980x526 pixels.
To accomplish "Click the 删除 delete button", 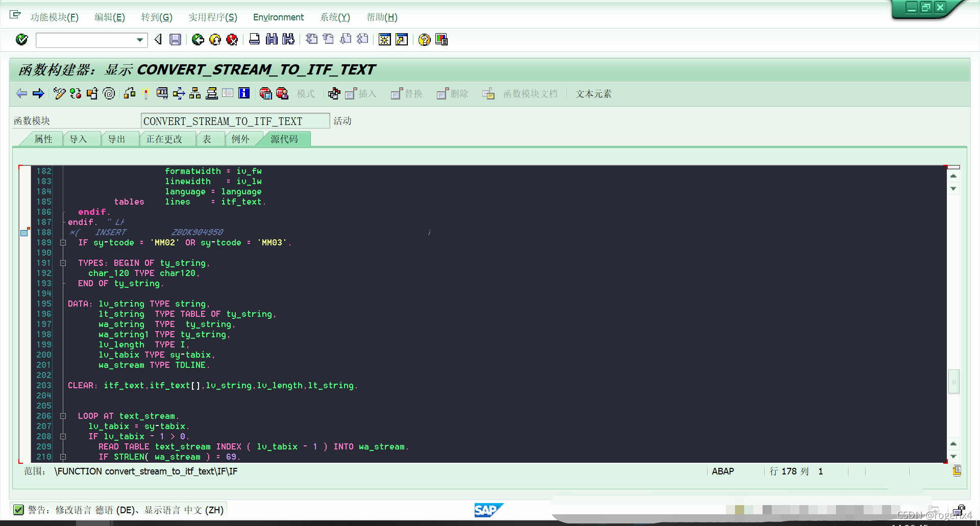I will (453, 94).
